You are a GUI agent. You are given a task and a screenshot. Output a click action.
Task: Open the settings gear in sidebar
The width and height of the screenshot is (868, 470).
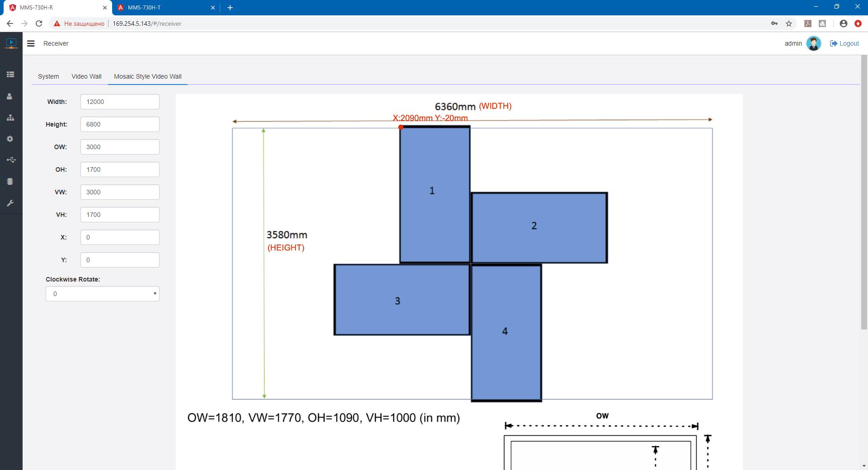pyautogui.click(x=10, y=139)
